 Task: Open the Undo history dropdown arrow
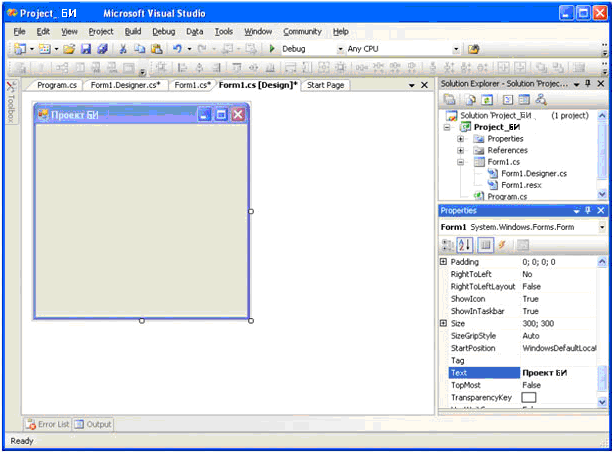189,49
